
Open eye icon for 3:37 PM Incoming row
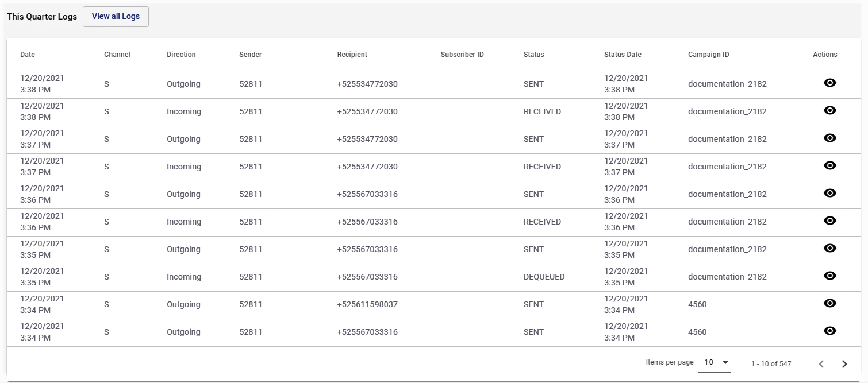(x=829, y=165)
